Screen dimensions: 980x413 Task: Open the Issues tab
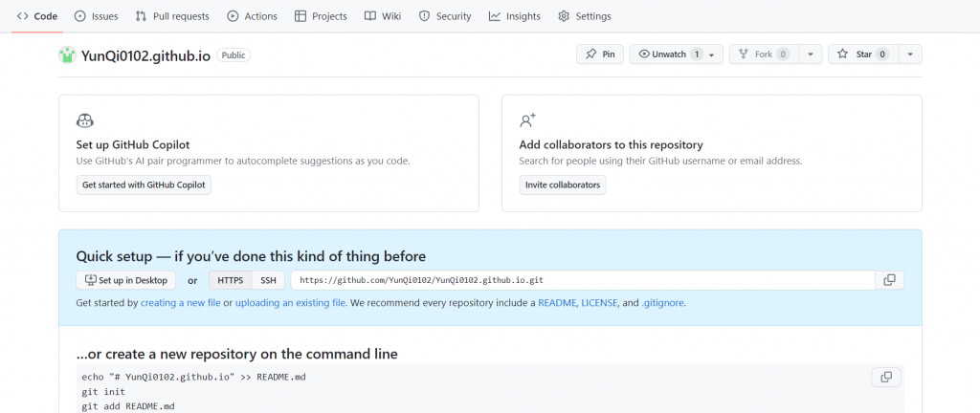coord(96,16)
